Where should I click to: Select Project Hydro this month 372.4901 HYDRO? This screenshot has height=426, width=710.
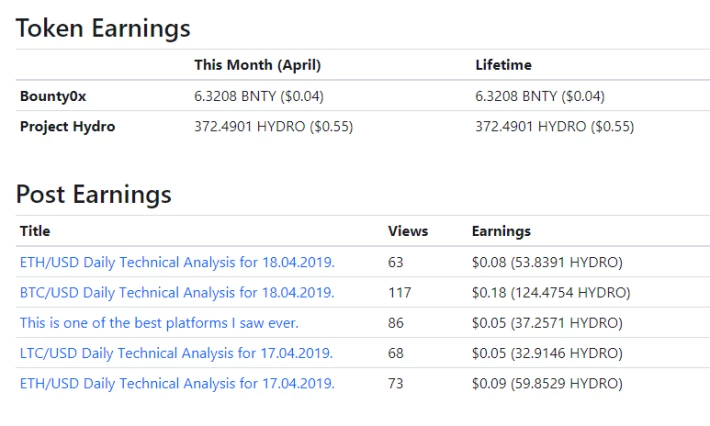coord(273,127)
